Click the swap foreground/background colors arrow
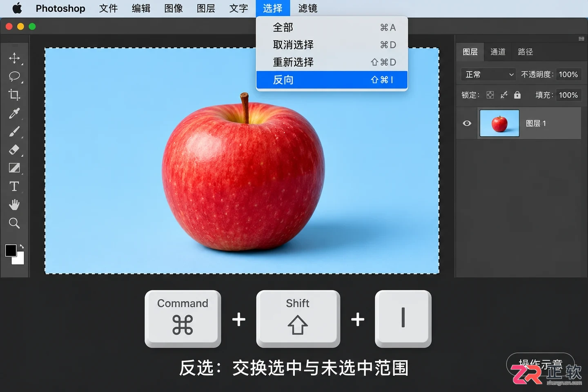This screenshot has height=392, width=588. pos(22,247)
